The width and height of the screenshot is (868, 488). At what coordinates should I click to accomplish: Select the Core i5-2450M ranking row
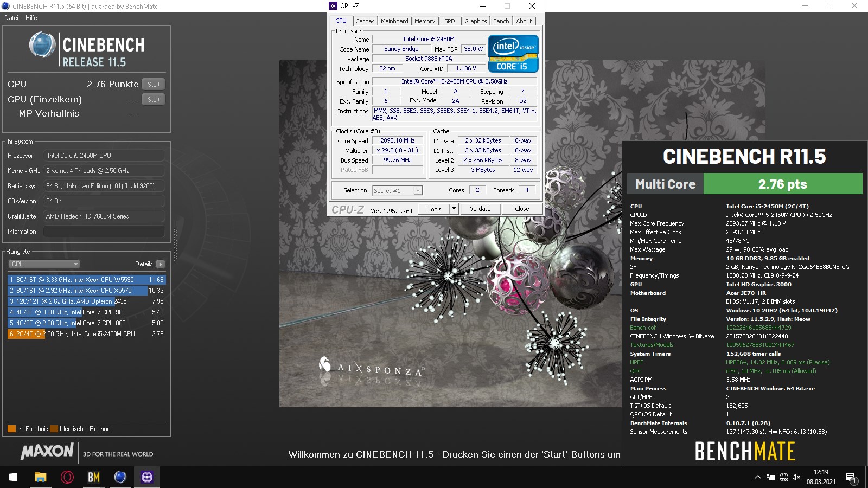pyautogui.click(x=86, y=334)
